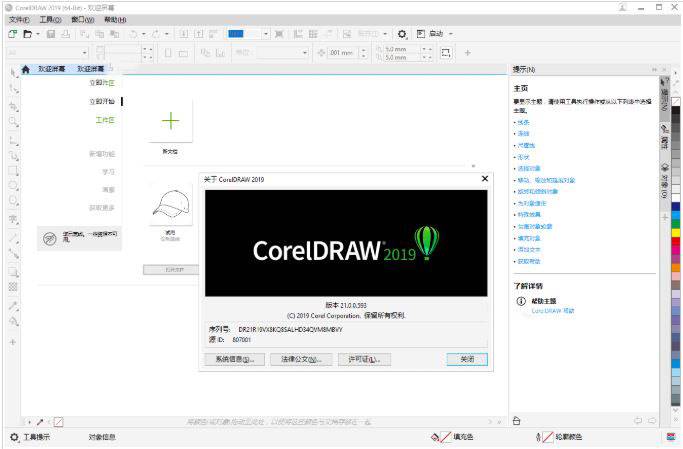Open the CorelDRAW help link under 帮助主题
This screenshot has height=449, width=683.
[553, 311]
